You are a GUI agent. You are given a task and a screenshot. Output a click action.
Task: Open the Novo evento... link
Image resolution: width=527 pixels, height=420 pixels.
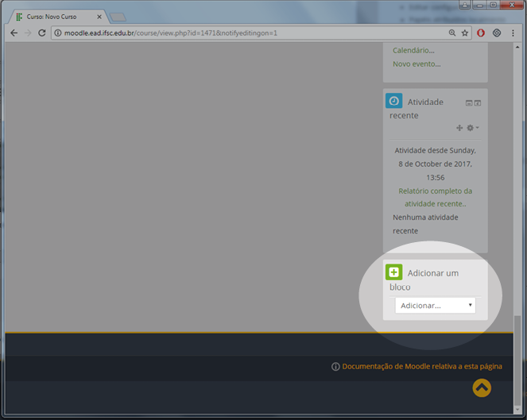(x=417, y=64)
